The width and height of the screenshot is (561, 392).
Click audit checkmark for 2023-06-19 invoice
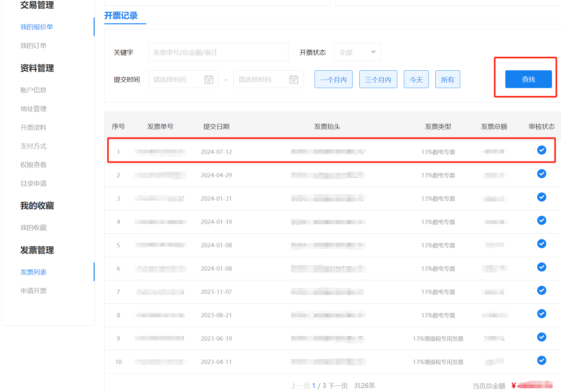541,337
